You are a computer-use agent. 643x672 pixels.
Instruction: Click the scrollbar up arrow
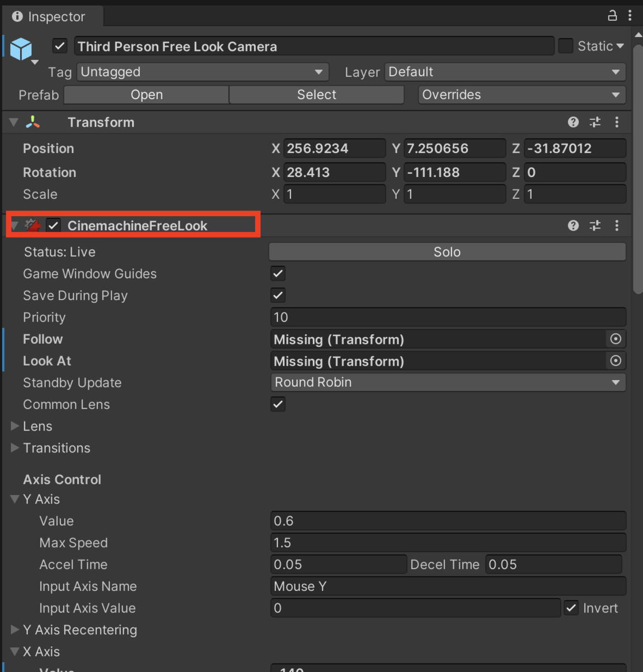(638, 35)
